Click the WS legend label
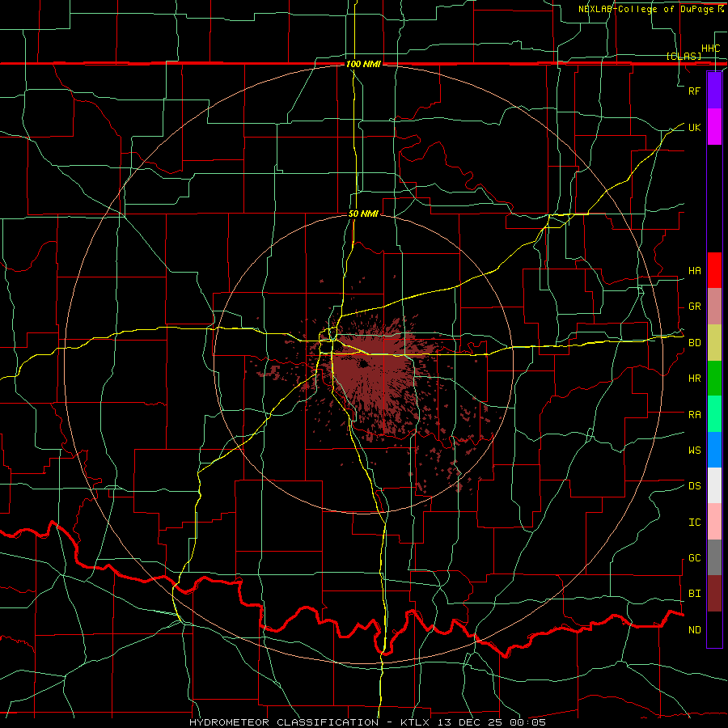The width and height of the screenshot is (728, 728). point(694,451)
